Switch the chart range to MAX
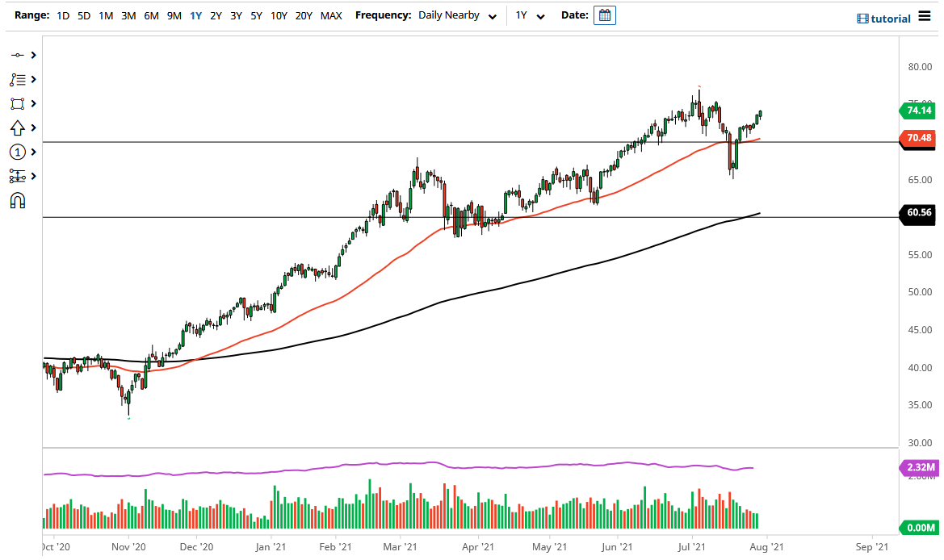Image resolution: width=944 pixels, height=560 pixels. point(331,15)
